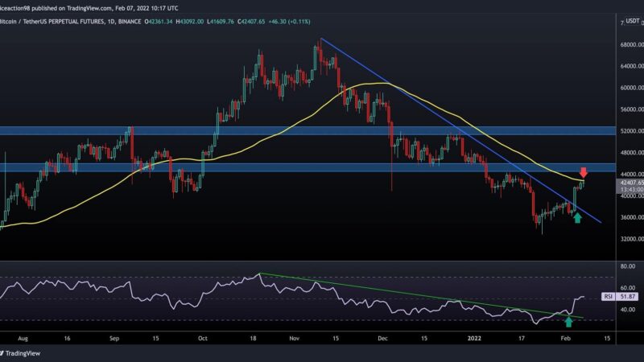Click the 40.00 label on RSI axis
Image resolution: width=644 pixels, height=362 pixels.
pyautogui.click(x=628, y=310)
